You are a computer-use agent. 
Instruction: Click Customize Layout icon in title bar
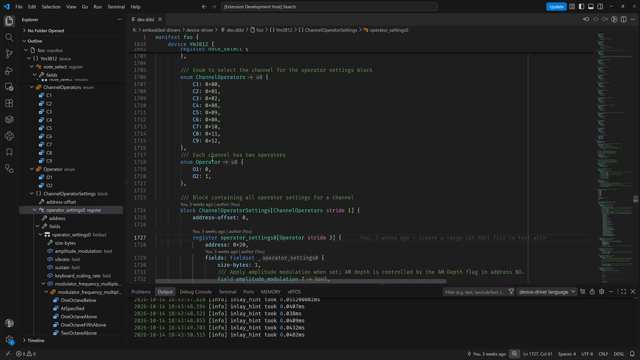click(x=572, y=7)
